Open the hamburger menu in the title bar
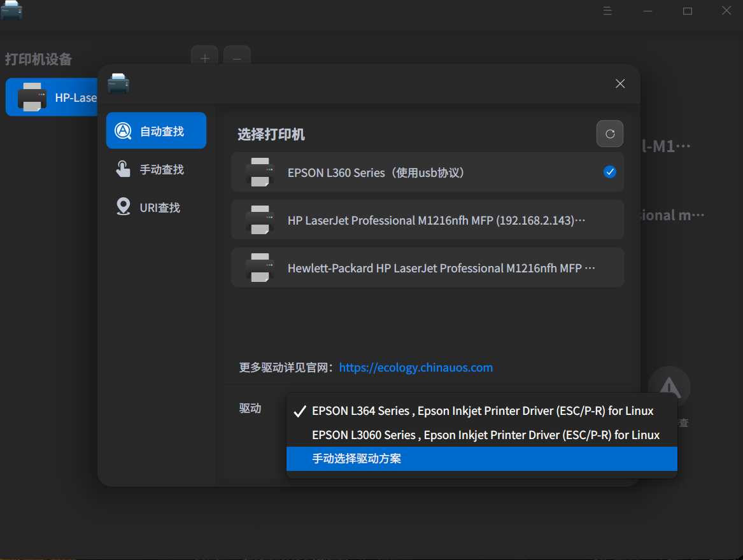Viewport: 743px width, 560px height. tap(607, 10)
